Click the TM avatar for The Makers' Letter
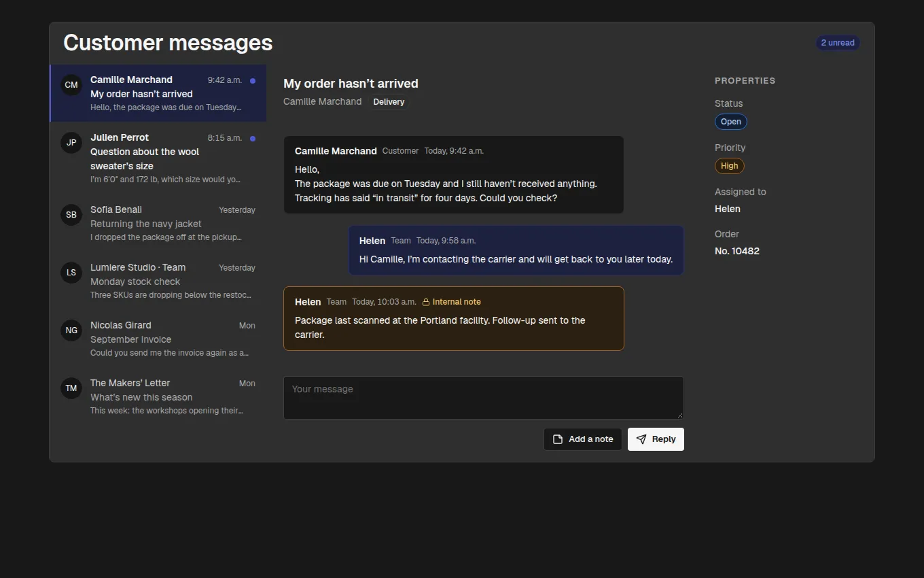 click(71, 388)
